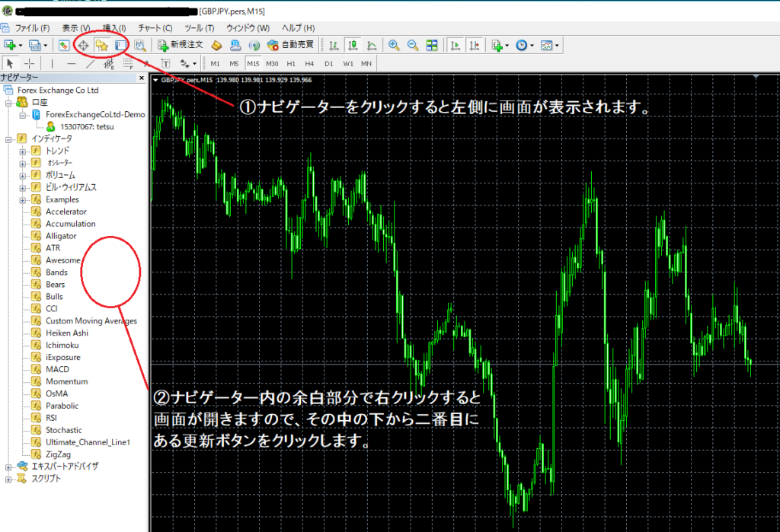780x532 pixels.
Task: Select the equidistant channel tool
Action: (x=109, y=64)
